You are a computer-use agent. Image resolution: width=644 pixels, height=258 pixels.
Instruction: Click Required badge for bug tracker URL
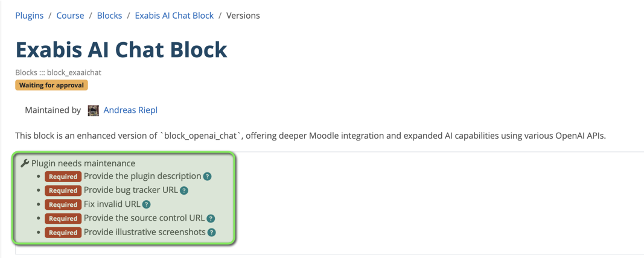(x=63, y=190)
